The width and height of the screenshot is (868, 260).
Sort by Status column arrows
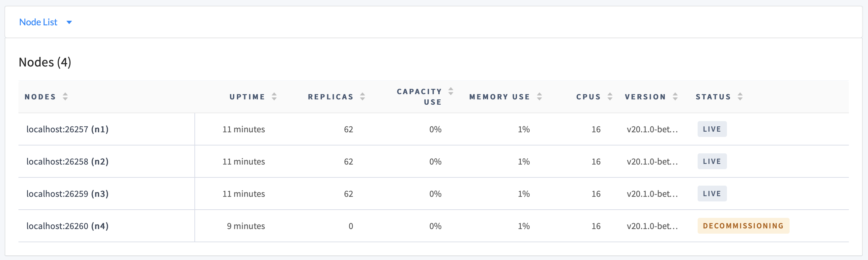pos(740,97)
